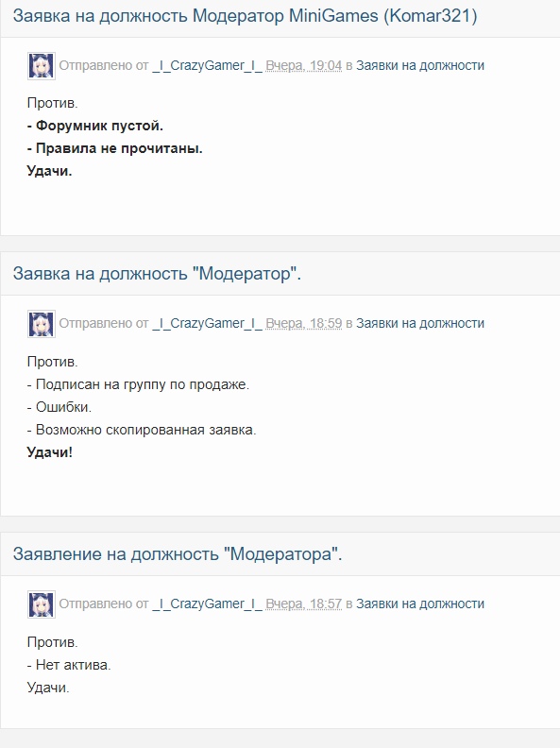This screenshot has width=560, height=748.
Task: Click the line "Возможно скопированная заявка."
Action: tap(142, 430)
